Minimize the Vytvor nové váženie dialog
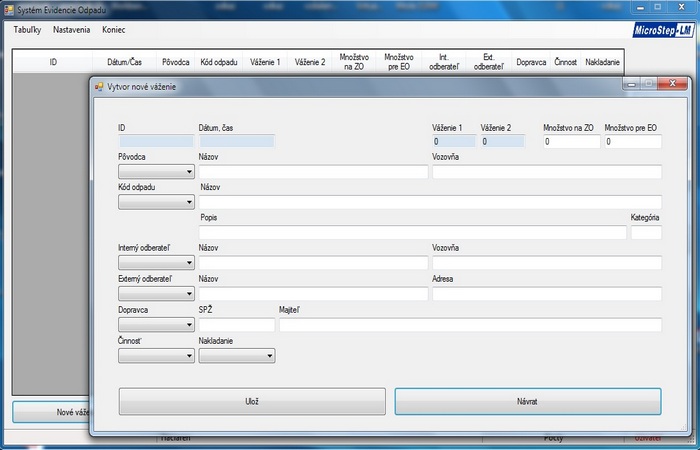 click(x=631, y=84)
